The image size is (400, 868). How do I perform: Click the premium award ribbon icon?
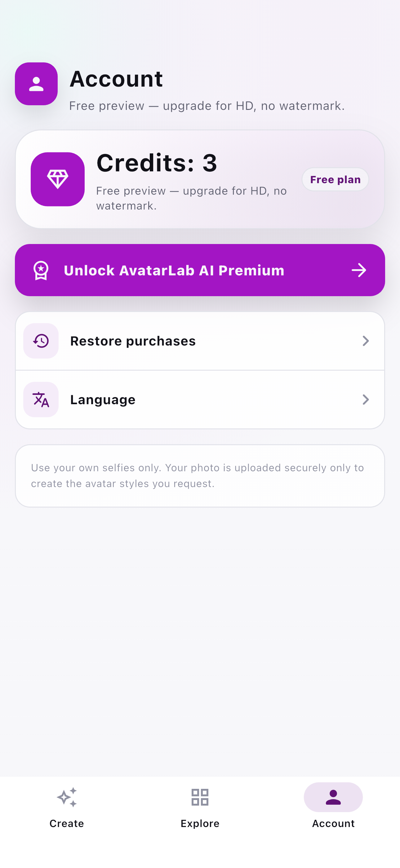(x=41, y=270)
